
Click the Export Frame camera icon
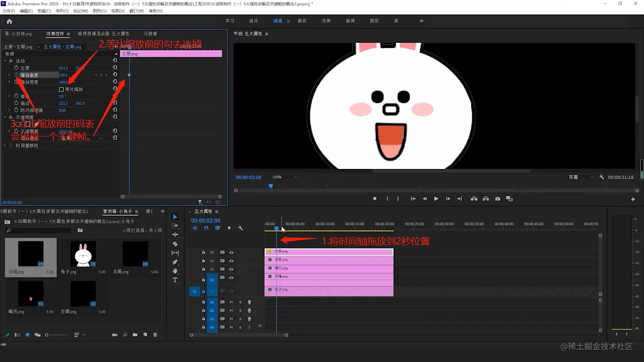tap(497, 199)
